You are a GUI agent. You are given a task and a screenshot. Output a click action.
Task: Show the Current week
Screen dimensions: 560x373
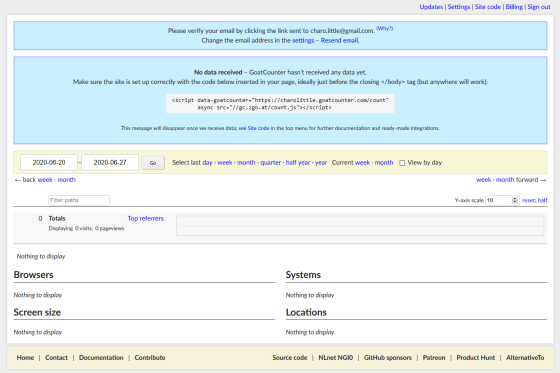362,163
